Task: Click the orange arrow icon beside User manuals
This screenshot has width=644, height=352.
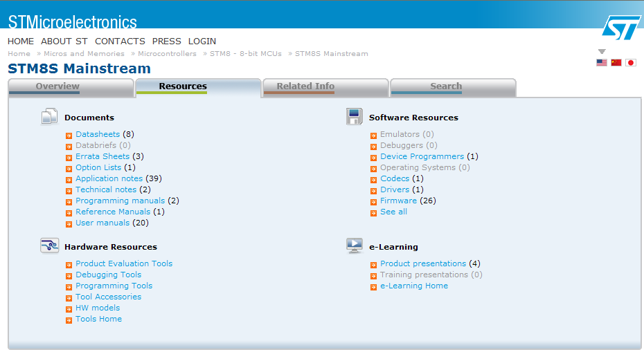Action: [69, 224]
